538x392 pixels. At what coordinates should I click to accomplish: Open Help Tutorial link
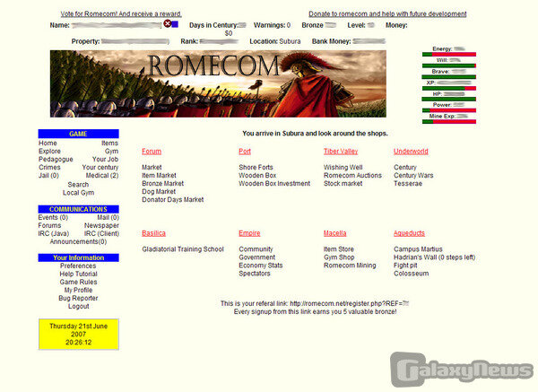[x=78, y=274]
